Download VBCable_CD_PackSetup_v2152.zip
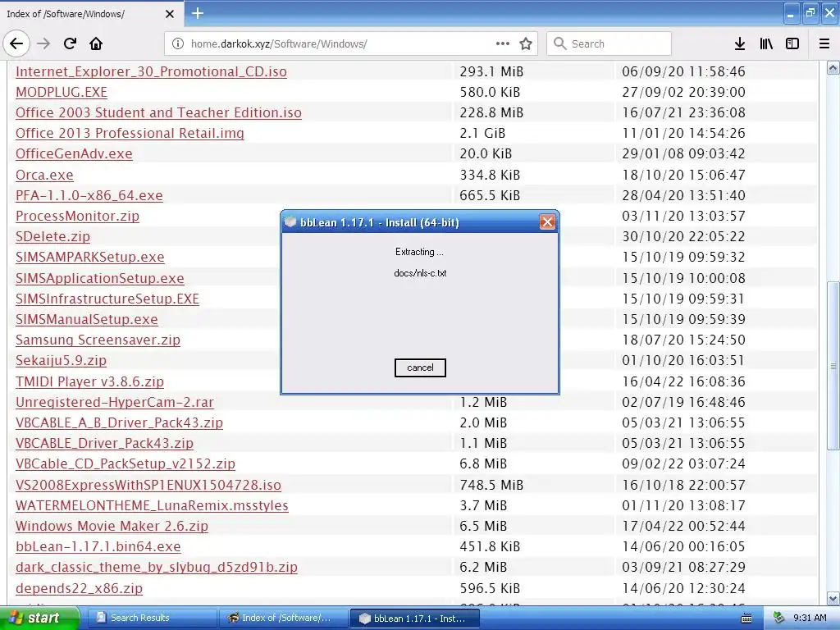Image resolution: width=840 pixels, height=630 pixels. [126, 463]
